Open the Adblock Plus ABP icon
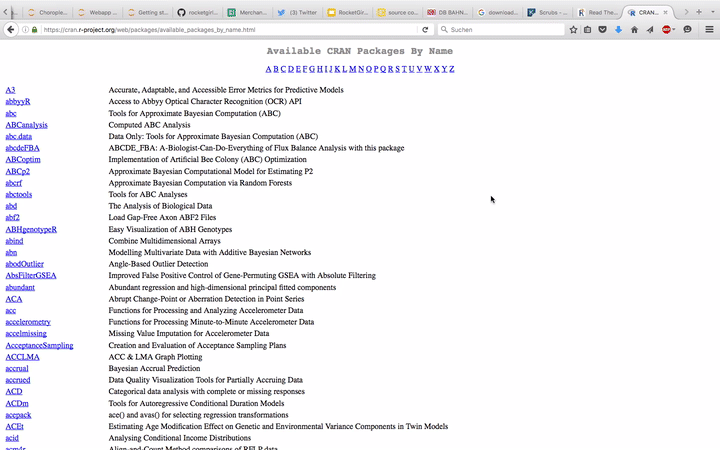720x450 pixels. 666,30
